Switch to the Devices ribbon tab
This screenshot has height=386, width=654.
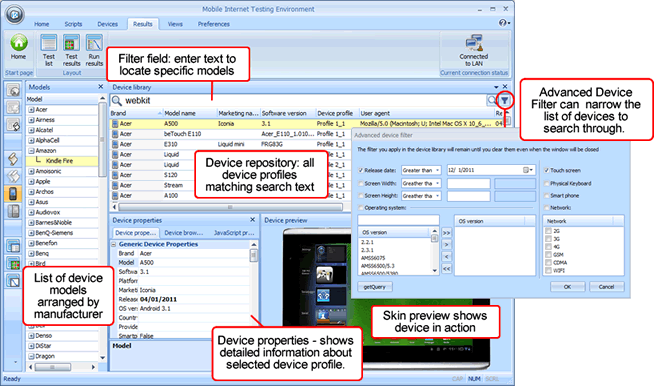tap(107, 24)
